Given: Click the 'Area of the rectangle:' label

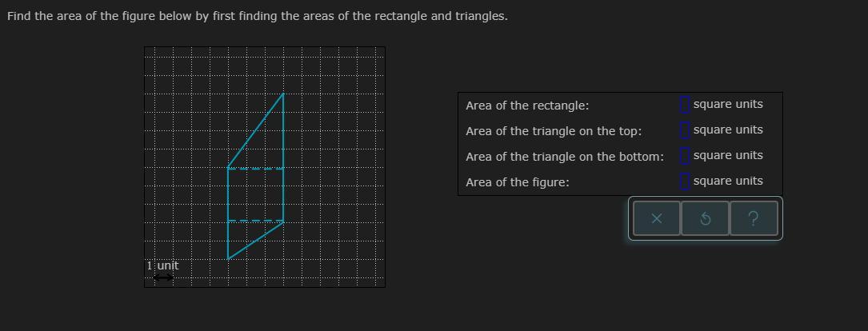Looking at the screenshot, I should click(527, 106).
